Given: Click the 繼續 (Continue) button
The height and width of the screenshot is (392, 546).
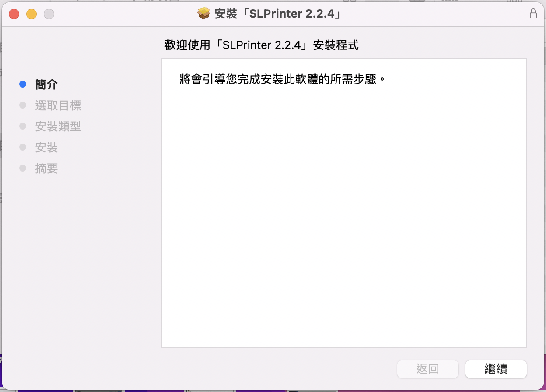Looking at the screenshot, I should (496, 369).
